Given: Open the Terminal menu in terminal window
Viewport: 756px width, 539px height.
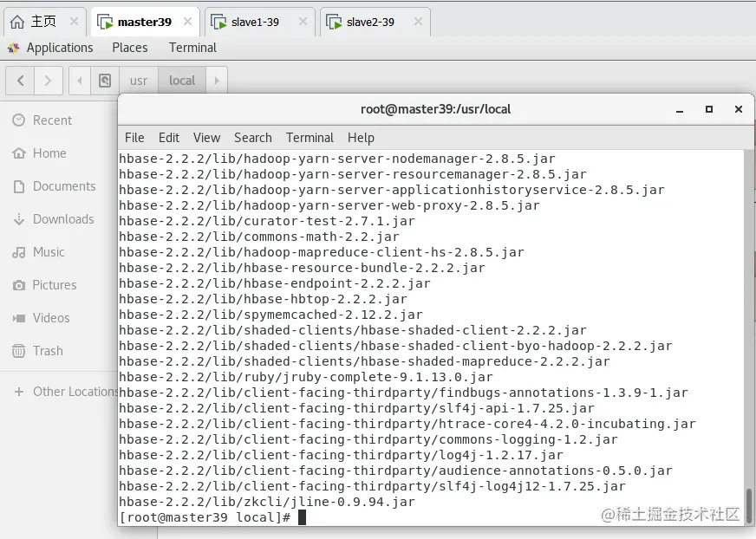Looking at the screenshot, I should coord(310,138).
